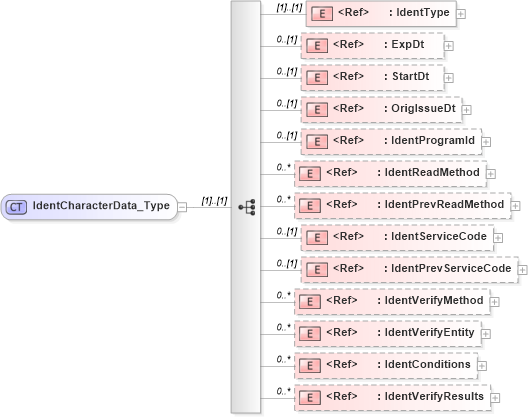The width and height of the screenshot is (528, 417).
Task: Select the ': IdentVerifyEntity' label text
Action: (426, 332)
